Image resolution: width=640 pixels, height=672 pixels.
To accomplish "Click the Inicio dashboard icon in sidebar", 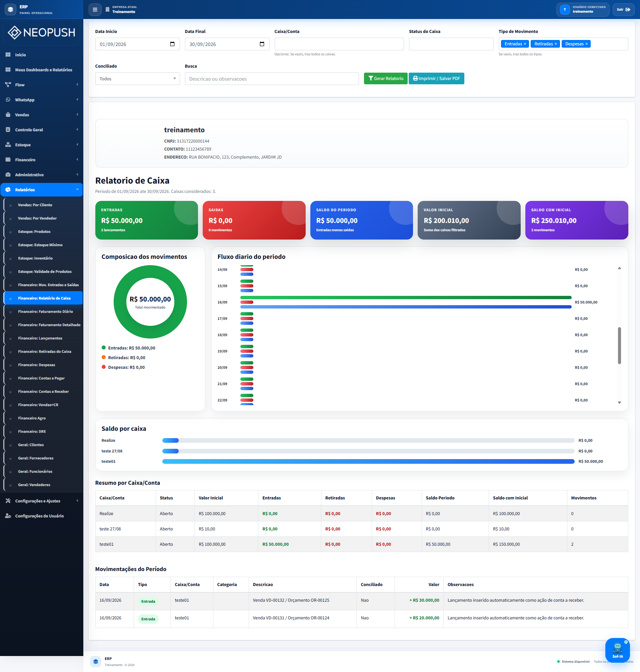I will point(8,55).
